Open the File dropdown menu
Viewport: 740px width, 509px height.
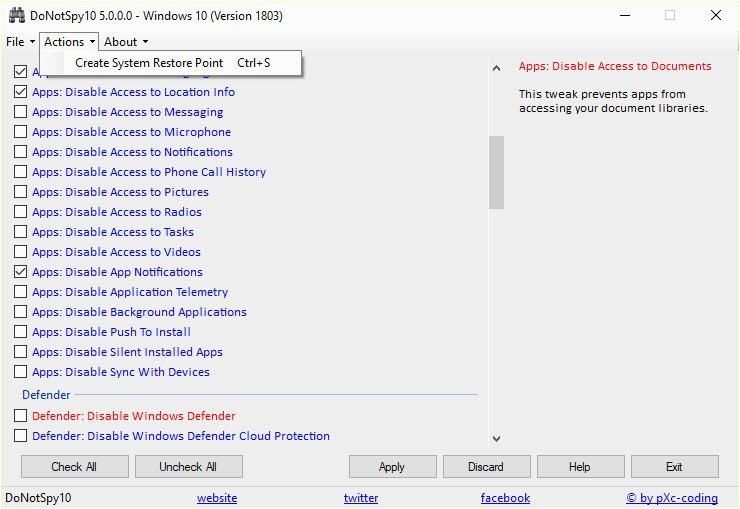[x=20, y=42]
